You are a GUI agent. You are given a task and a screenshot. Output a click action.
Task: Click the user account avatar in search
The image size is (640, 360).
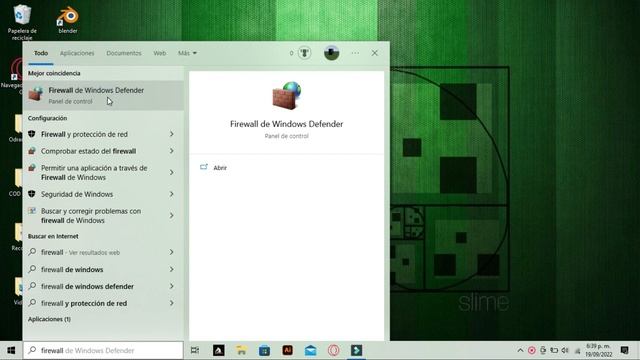pos(331,53)
